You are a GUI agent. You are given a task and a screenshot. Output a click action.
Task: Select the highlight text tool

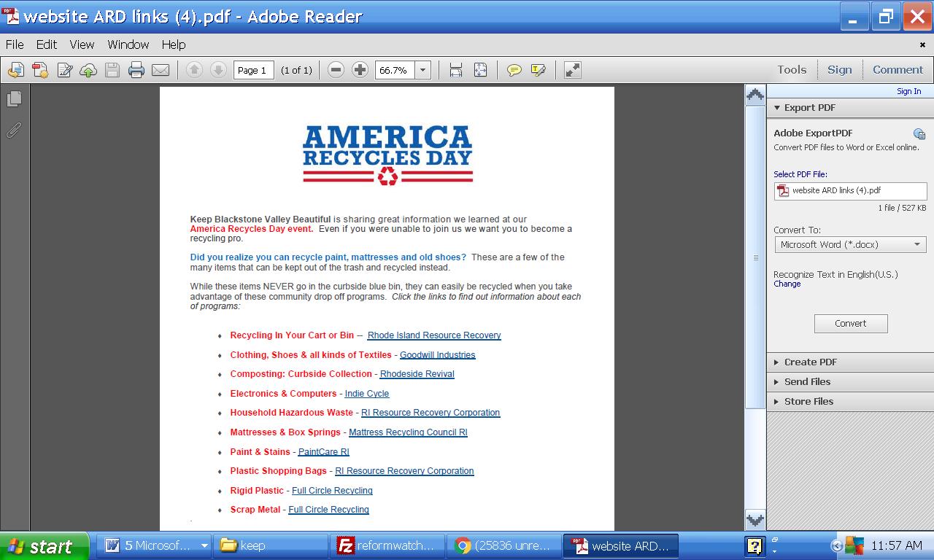pos(539,70)
